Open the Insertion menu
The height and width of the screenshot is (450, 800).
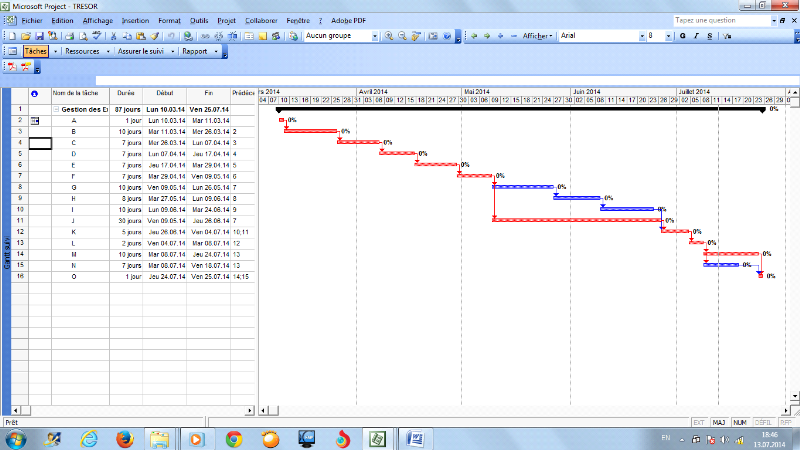coord(135,21)
